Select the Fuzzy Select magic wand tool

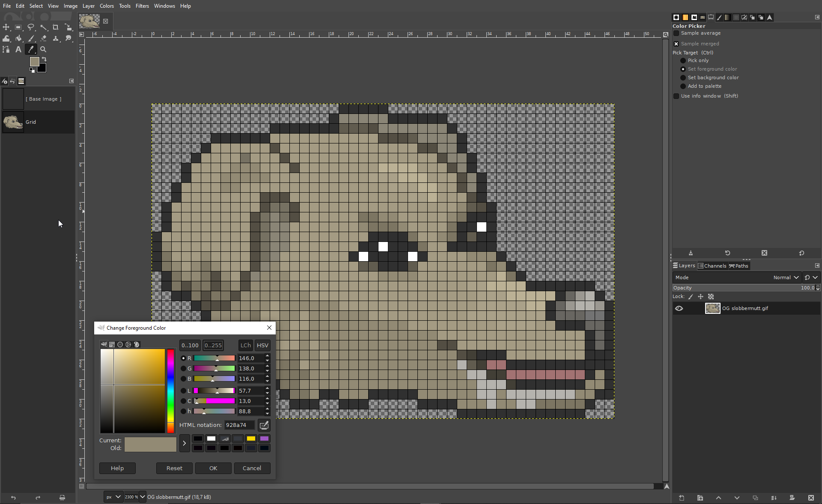coord(44,27)
